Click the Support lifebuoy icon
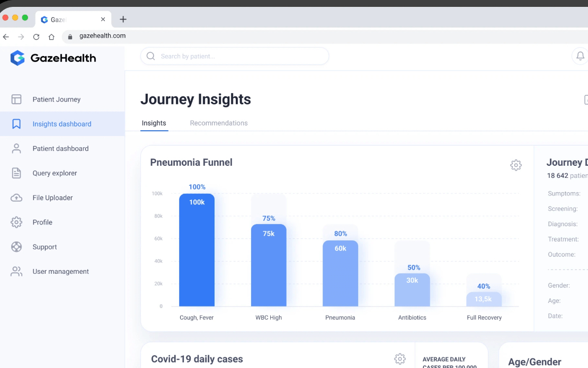The height and width of the screenshot is (368, 588). pos(16,247)
